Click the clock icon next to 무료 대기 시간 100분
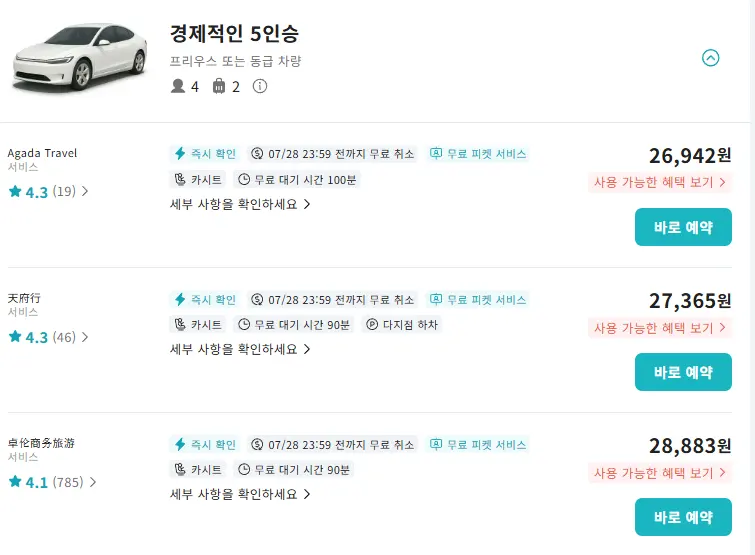This screenshot has height=555, width=755. (244, 180)
